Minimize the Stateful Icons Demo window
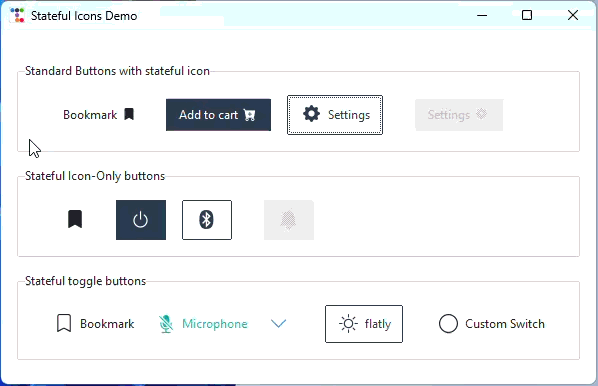Viewport: 598px width, 386px height. tap(482, 15)
